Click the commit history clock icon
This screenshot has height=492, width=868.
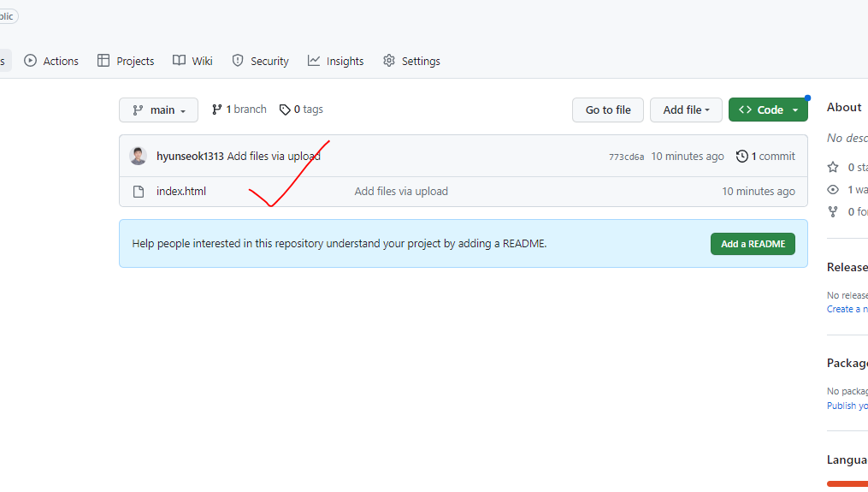coord(741,157)
